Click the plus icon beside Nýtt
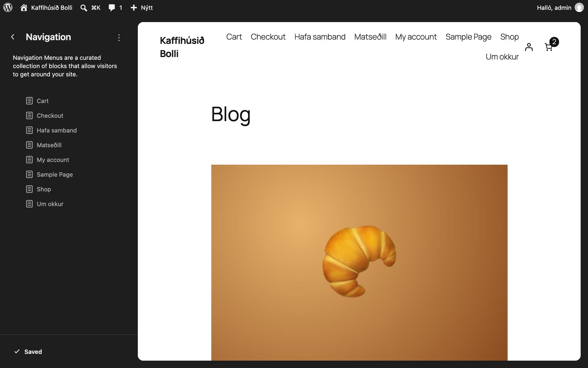Screen dimensions: 588x368 134,8
